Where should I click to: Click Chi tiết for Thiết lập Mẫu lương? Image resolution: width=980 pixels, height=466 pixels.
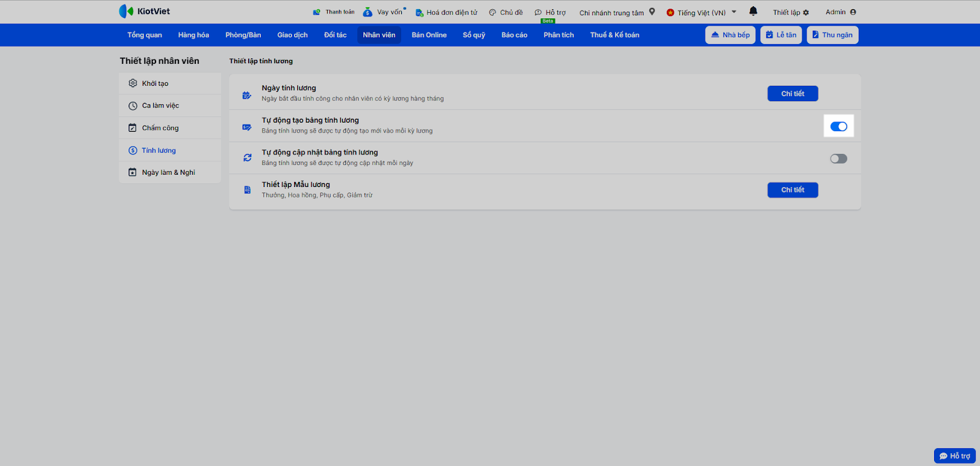click(793, 190)
